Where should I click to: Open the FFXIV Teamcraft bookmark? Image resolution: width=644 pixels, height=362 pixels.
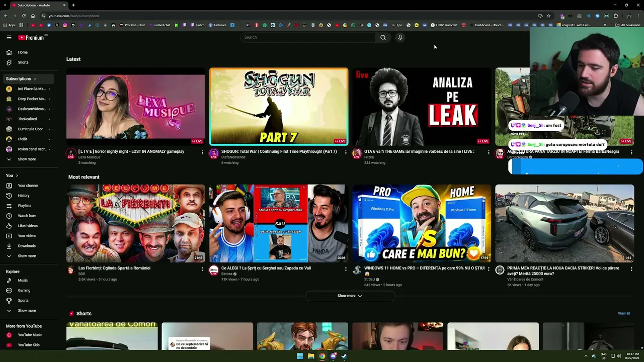(x=443, y=25)
